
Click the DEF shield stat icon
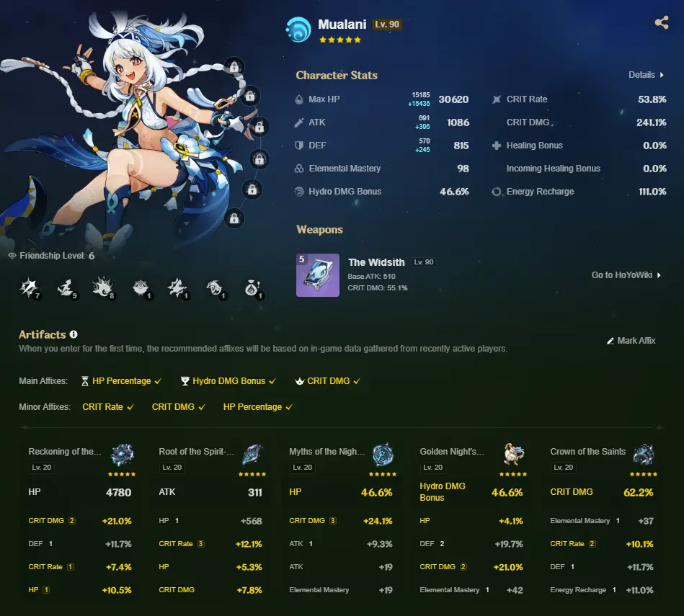pyautogui.click(x=299, y=146)
